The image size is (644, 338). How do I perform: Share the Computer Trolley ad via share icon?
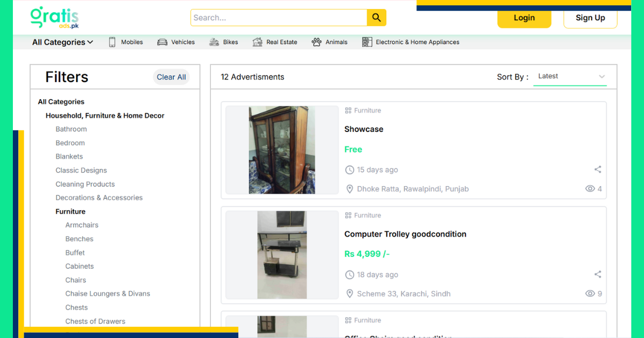pos(598,274)
